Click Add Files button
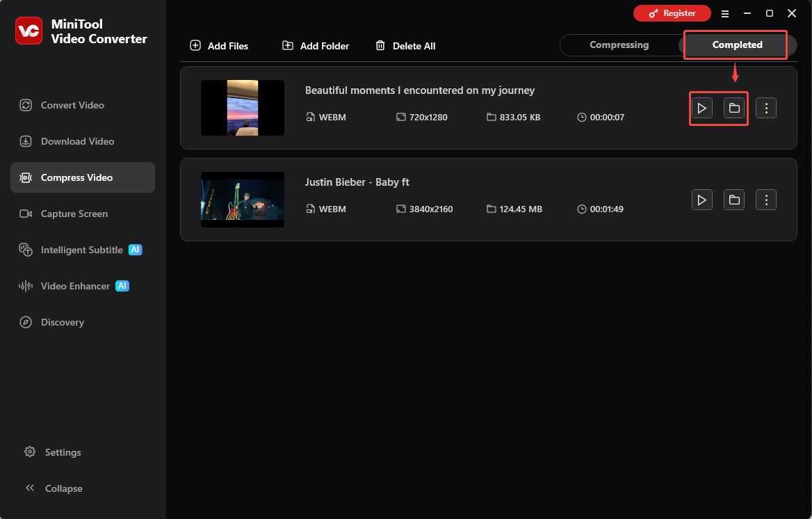812x519 pixels. click(219, 46)
